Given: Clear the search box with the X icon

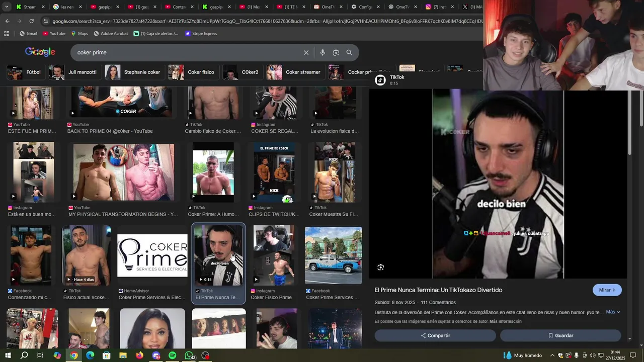Looking at the screenshot, I should tap(306, 52).
